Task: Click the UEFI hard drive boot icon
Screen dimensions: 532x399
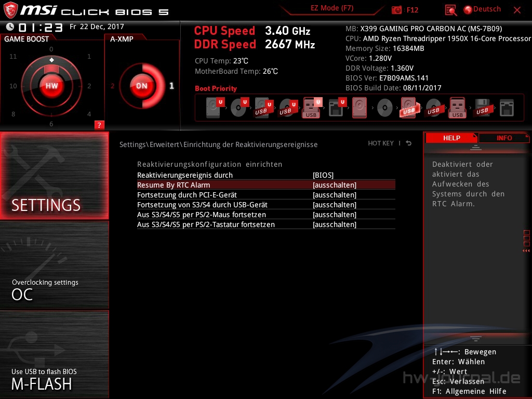Action: coord(215,108)
